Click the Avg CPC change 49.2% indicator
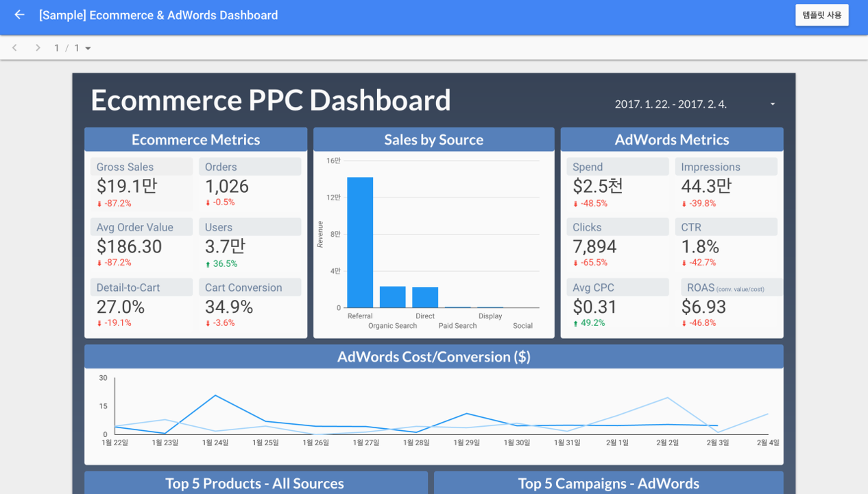Image resolution: width=868 pixels, height=494 pixels. pyautogui.click(x=589, y=322)
